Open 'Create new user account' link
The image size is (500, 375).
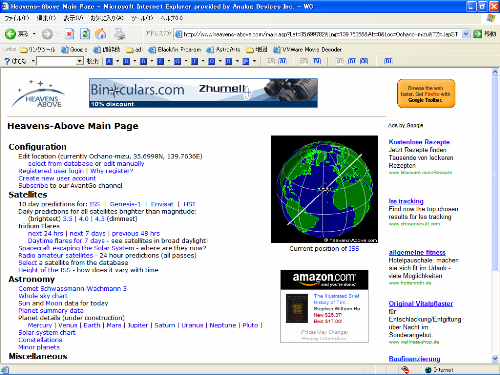[x=57, y=178]
